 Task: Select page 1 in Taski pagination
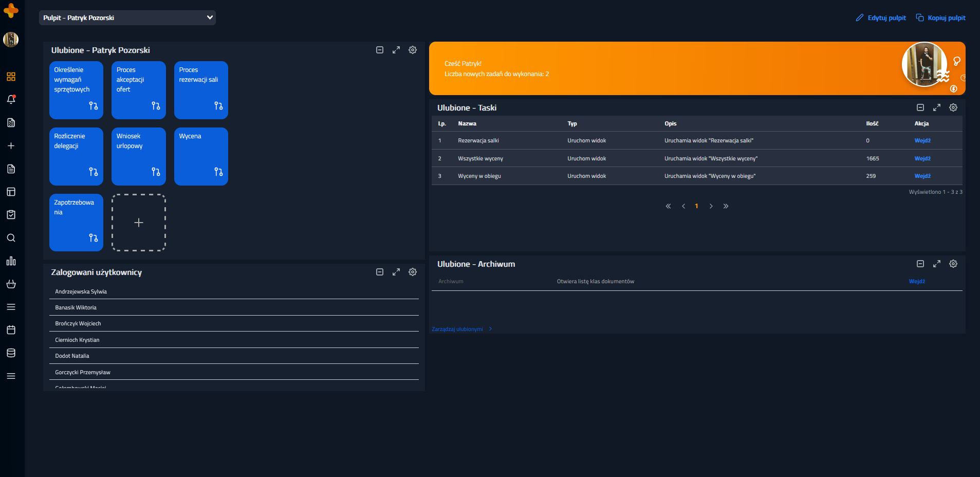(x=696, y=206)
